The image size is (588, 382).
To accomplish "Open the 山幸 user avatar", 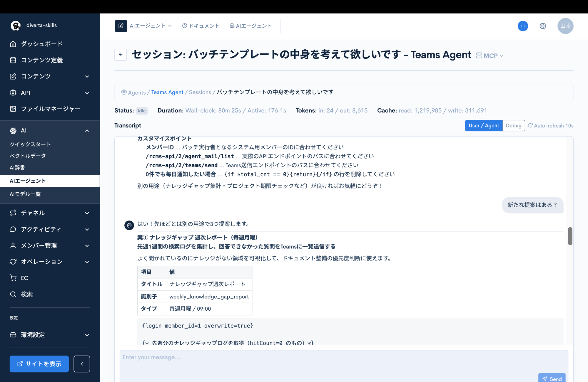I will coord(565,26).
